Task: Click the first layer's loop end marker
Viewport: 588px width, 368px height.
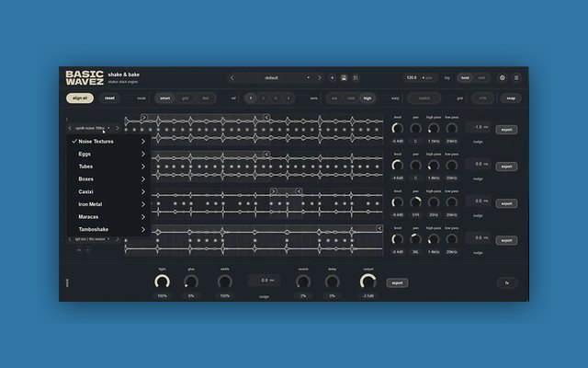Action: tap(266, 118)
